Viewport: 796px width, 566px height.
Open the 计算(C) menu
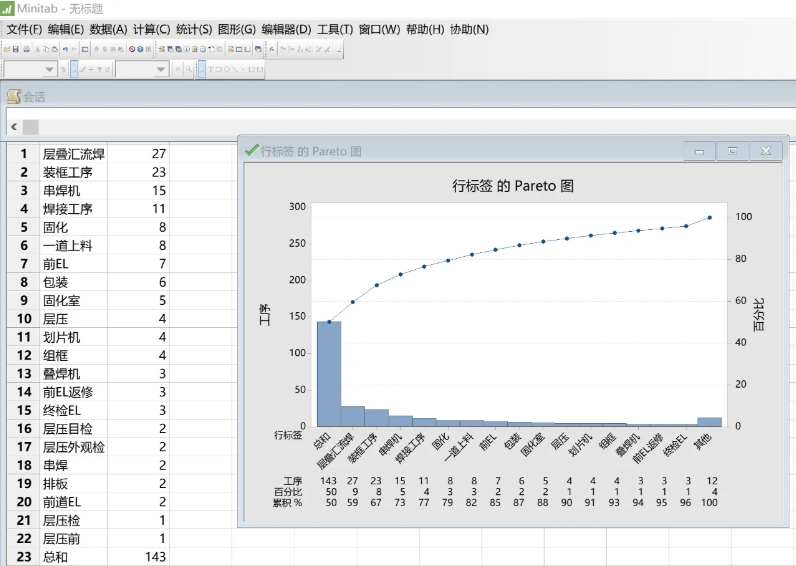coord(151,29)
